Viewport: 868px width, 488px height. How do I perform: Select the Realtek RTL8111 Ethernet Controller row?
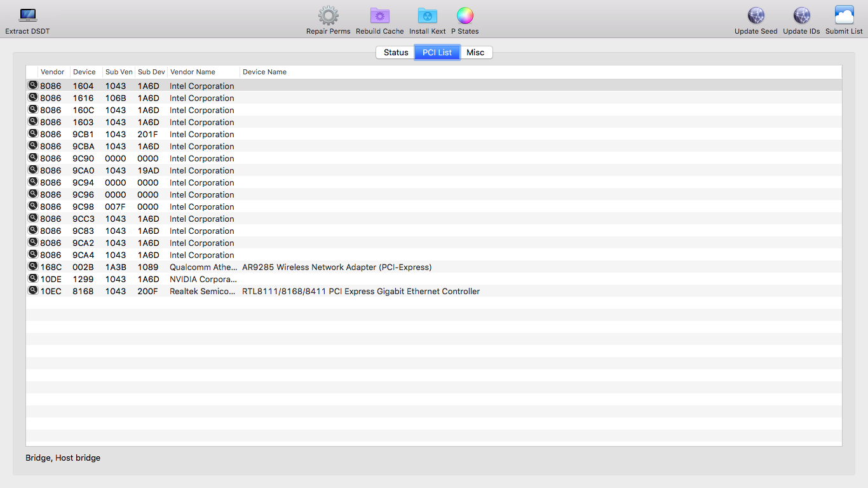coord(360,292)
